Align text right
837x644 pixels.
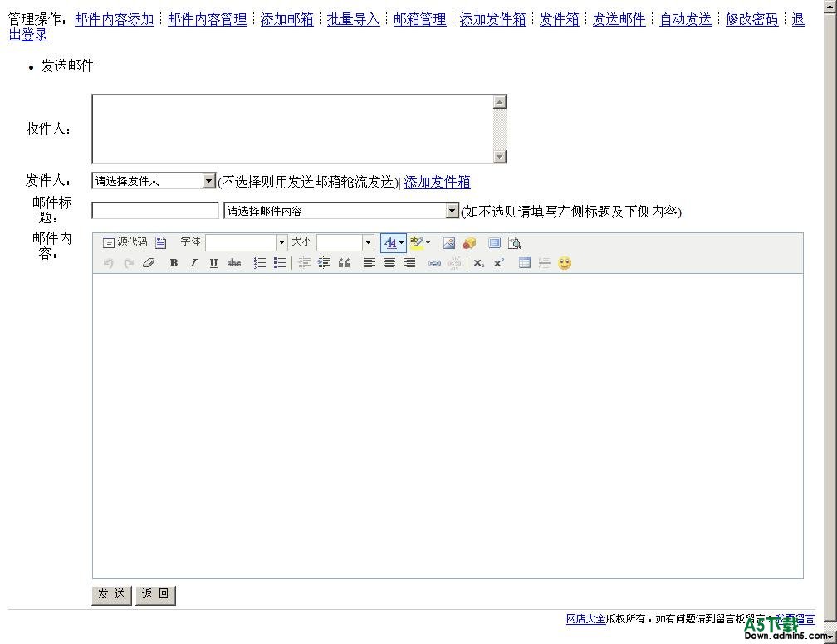[409, 263]
